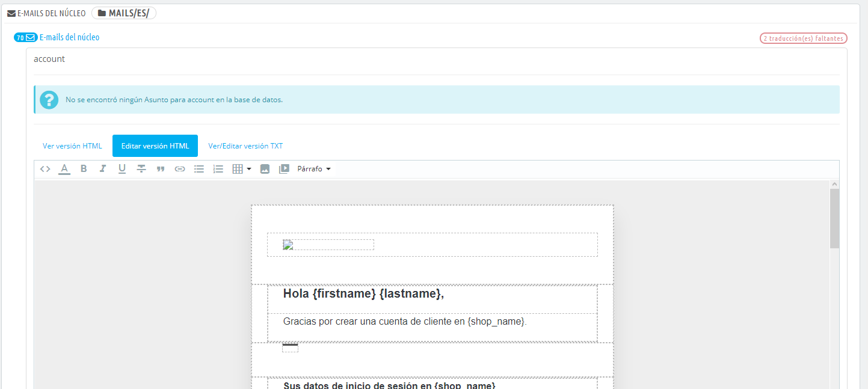Click the 70 emails count badge

coord(26,37)
